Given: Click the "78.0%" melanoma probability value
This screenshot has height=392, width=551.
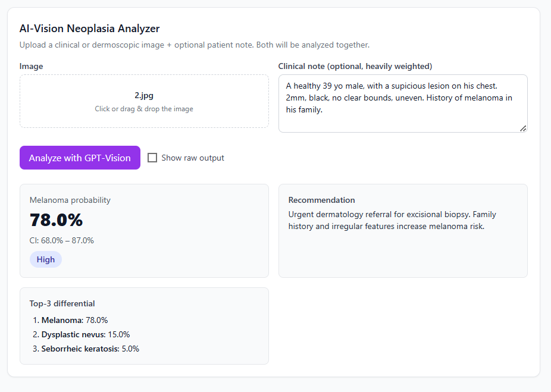Looking at the screenshot, I should (56, 220).
